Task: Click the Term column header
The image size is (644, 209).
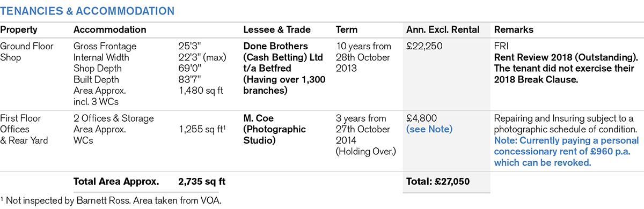Action: pyautogui.click(x=346, y=29)
